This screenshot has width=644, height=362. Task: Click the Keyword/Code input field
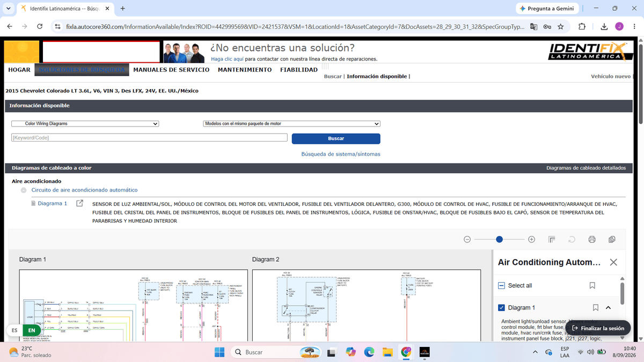[x=149, y=138]
